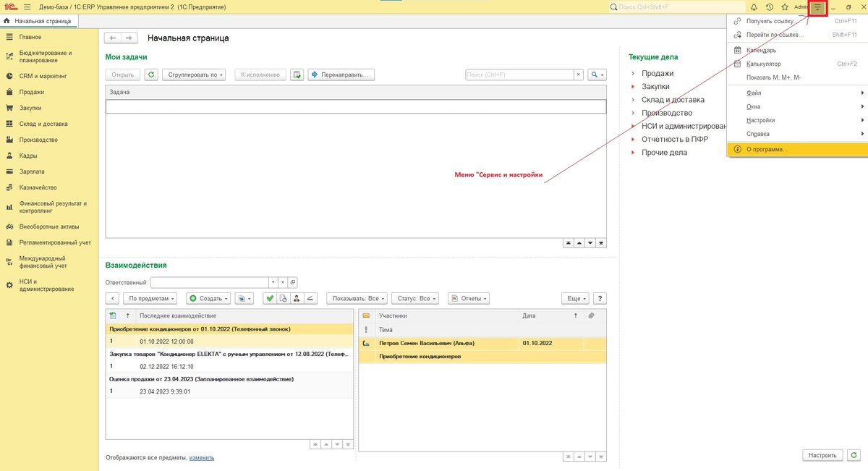Click envelope column header icon in participants table
This screenshot has width=868, height=471.
366,315
